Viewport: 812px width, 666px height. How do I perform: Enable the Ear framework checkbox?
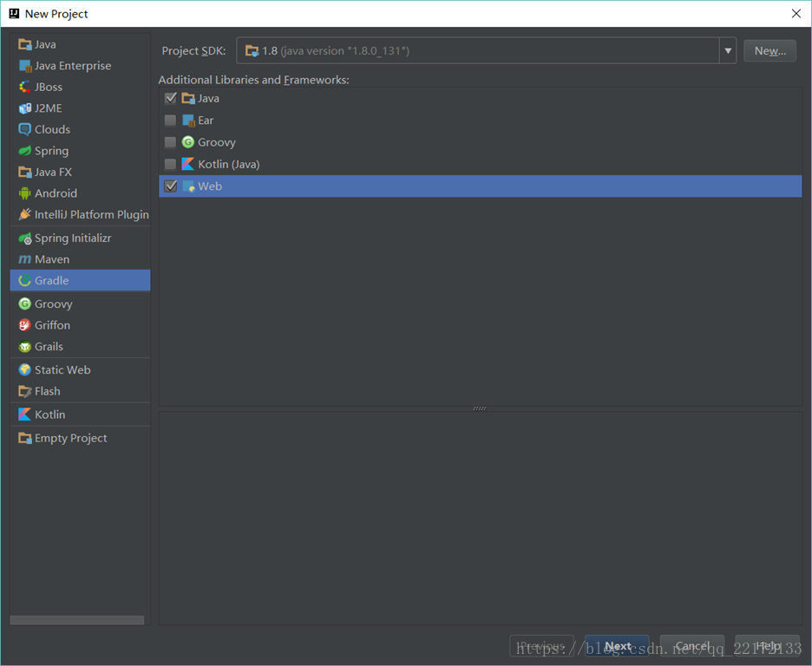[170, 121]
